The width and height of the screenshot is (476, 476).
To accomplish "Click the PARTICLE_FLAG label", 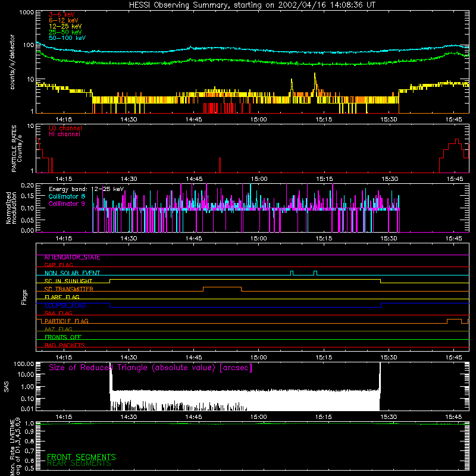I will coord(67,321).
